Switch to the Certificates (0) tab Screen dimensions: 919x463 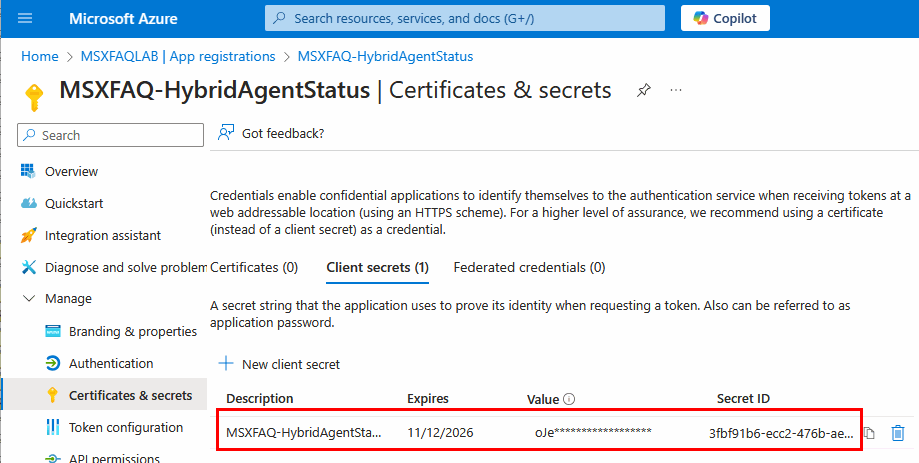click(254, 267)
